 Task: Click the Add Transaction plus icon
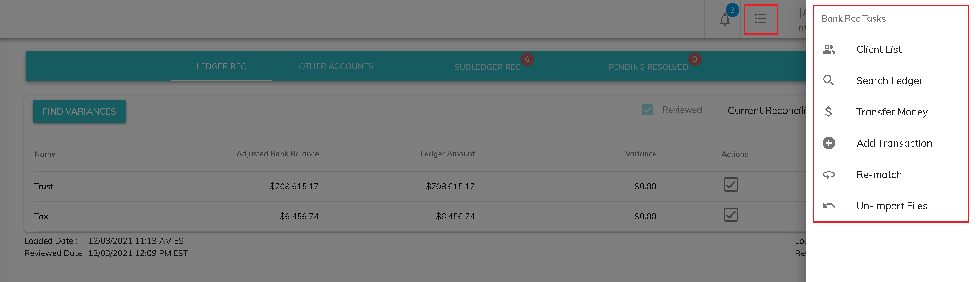pyautogui.click(x=829, y=143)
